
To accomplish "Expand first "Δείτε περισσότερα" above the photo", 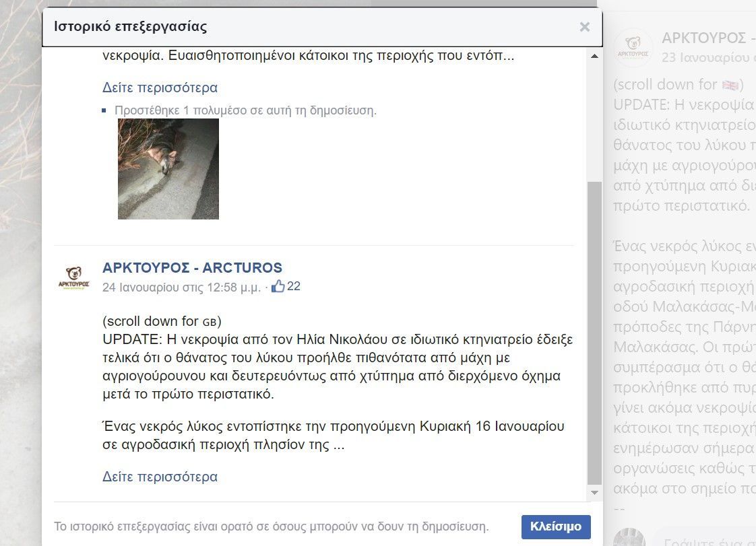I will pos(160,88).
